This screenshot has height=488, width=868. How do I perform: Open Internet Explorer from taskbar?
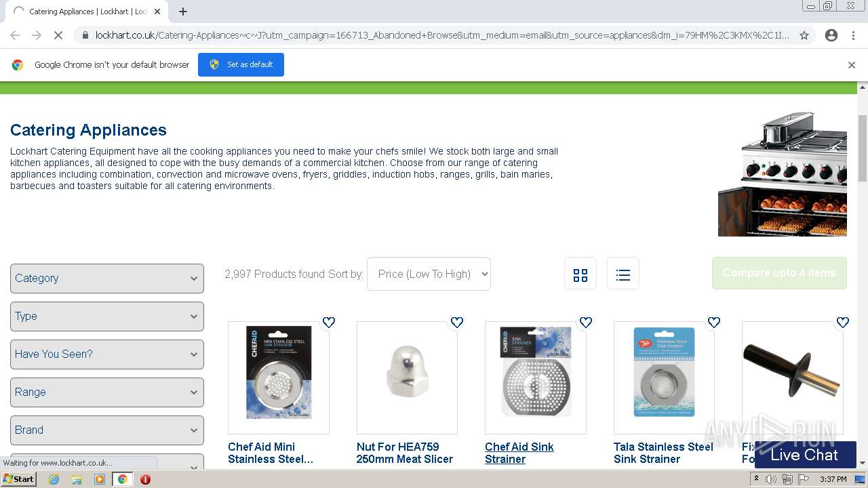pos(54,479)
